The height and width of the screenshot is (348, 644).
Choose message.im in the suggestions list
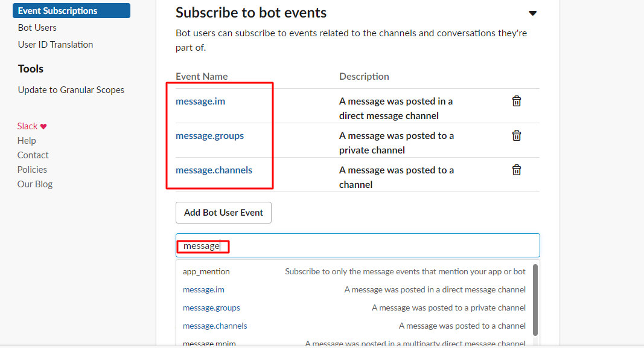click(x=203, y=290)
